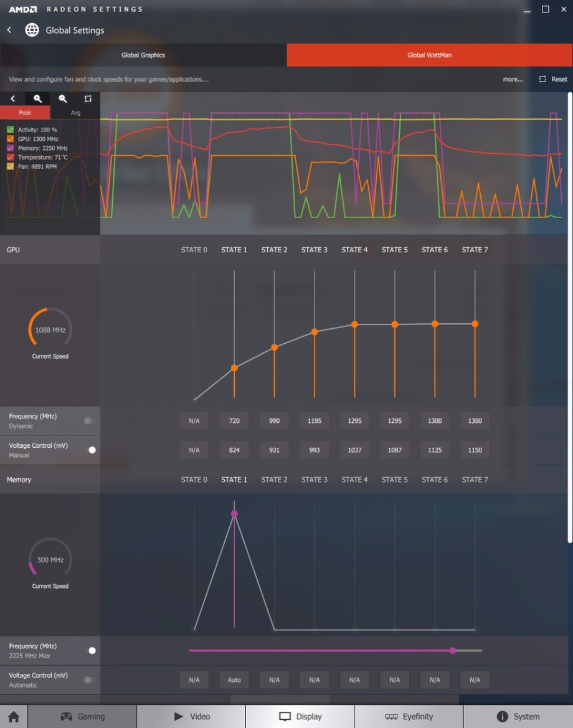The image size is (573, 728).
Task: Edit GPU State 5 frequency field 1295
Action: (x=395, y=420)
